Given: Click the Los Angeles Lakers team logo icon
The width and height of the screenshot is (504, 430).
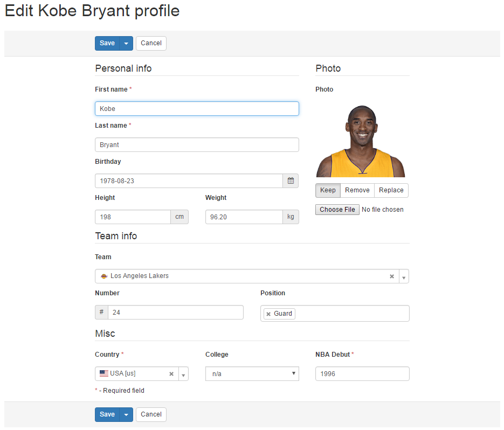Looking at the screenshot, I should [x=103, y=276].
